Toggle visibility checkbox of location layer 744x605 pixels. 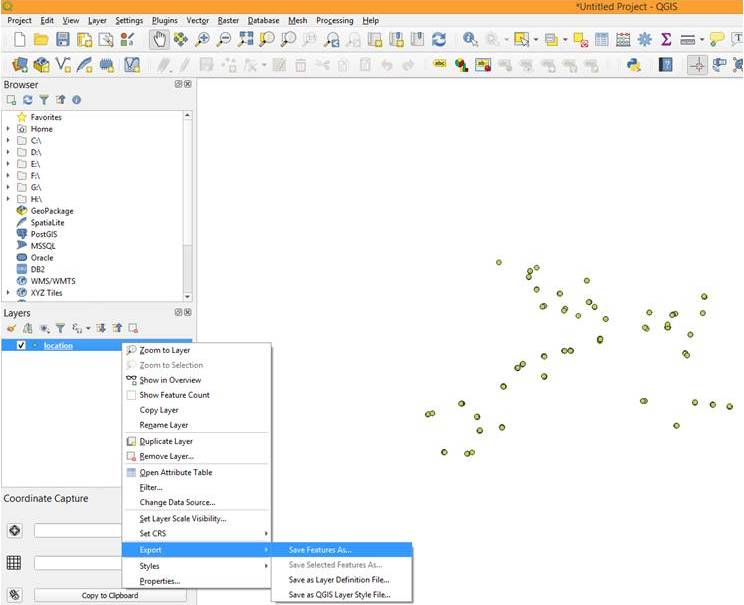21,345
